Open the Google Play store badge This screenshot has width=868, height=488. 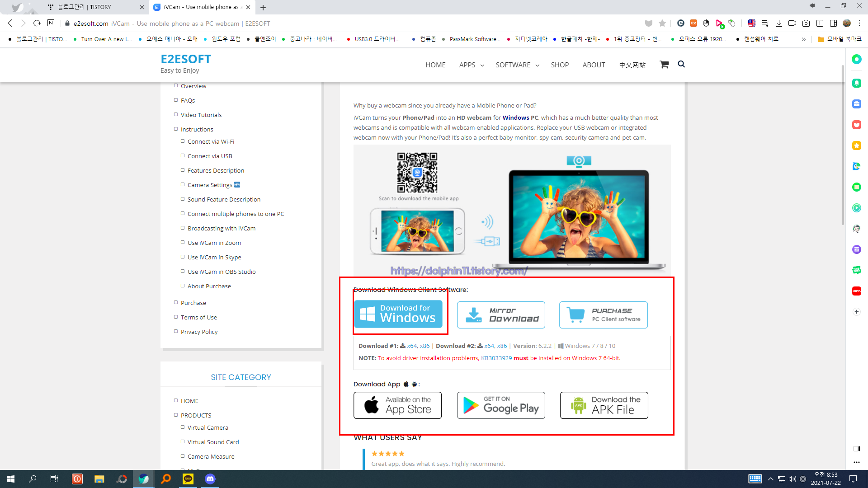coord(501,405)
